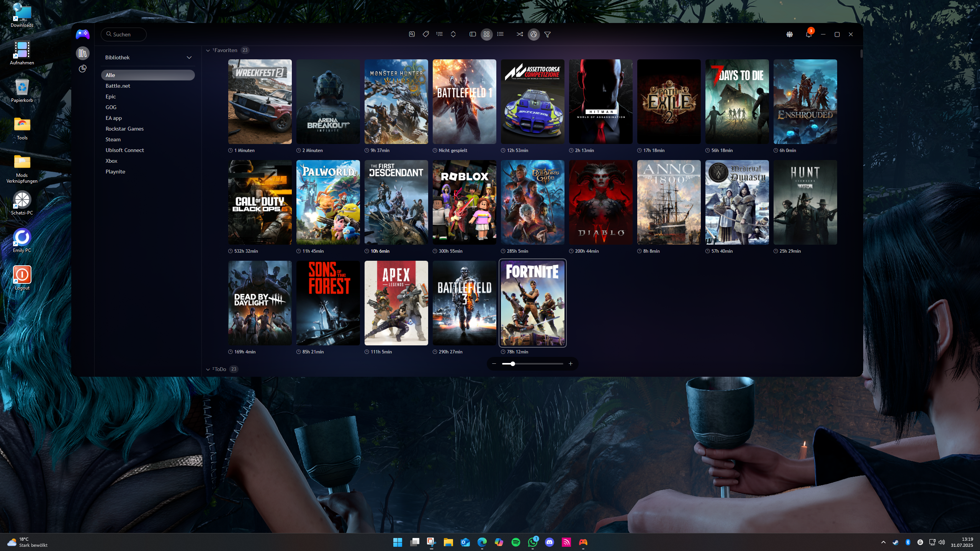
Task: Click the plus zoom-in cover button
Action: click(571, 364)
